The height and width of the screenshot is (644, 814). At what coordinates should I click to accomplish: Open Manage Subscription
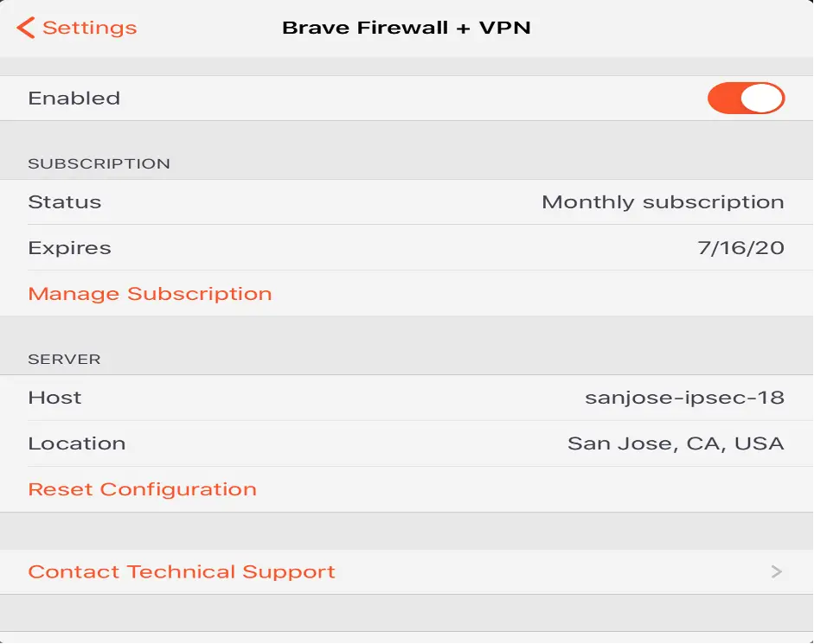point(150,294)
